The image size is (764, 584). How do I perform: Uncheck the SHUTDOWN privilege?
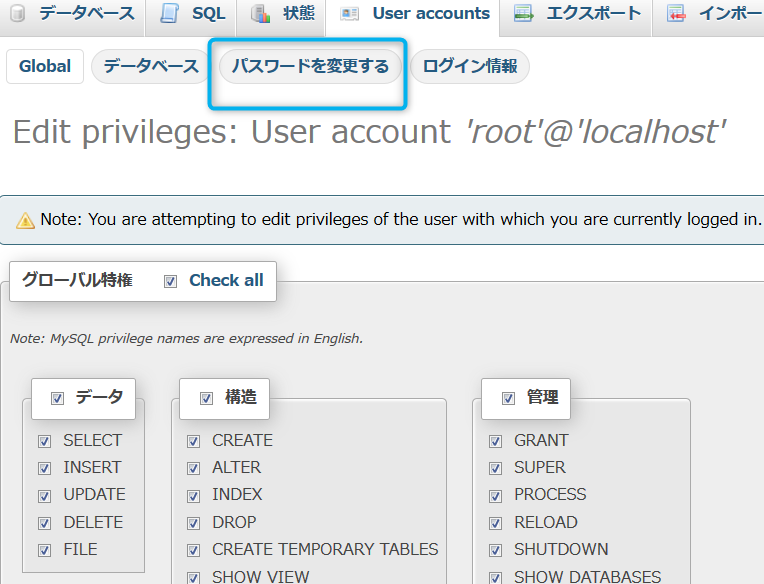(496, 550)
